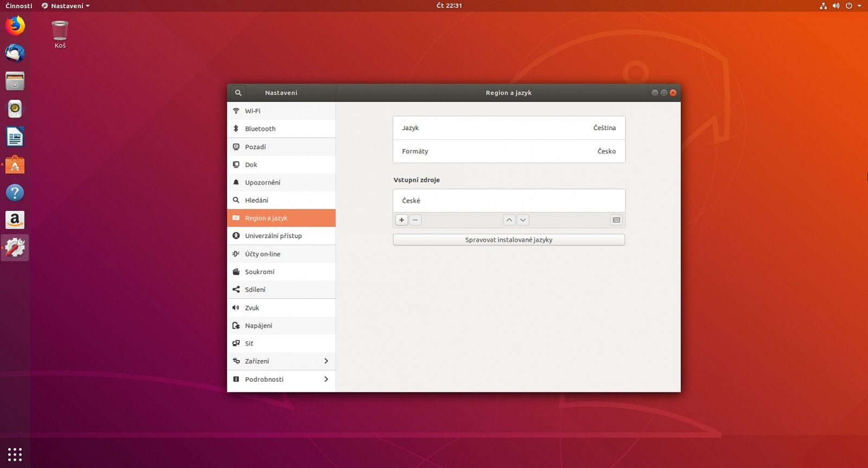Click the Wi-Fi signal icon in sidebar
Image resolution: width=868 pixels, height=468 pixels.
(236, 111)
